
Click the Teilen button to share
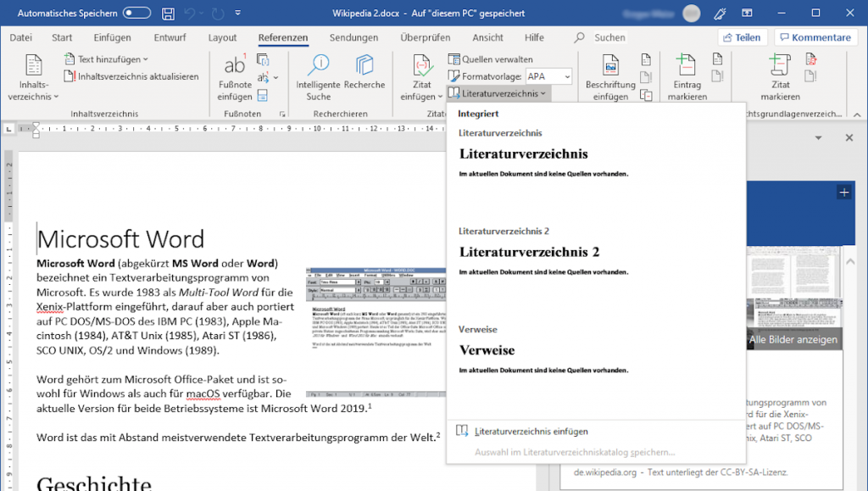point(743,36)
